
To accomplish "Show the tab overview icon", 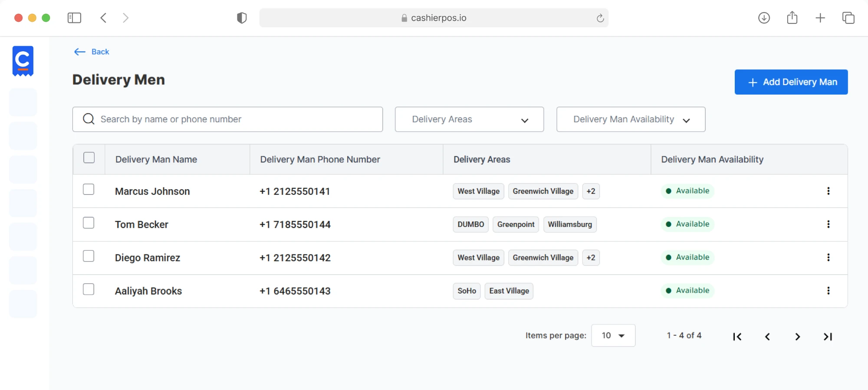I will 848,18.
